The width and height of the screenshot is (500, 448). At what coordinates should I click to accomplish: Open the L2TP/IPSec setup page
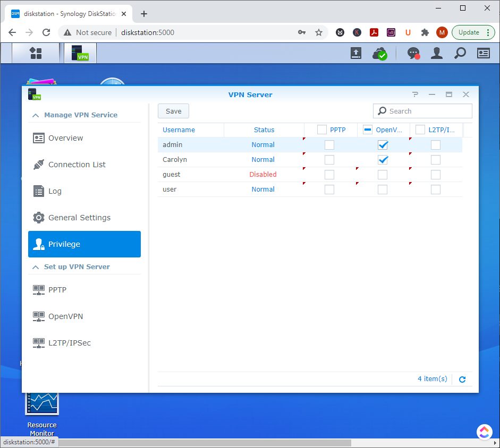tap(84, 343)
